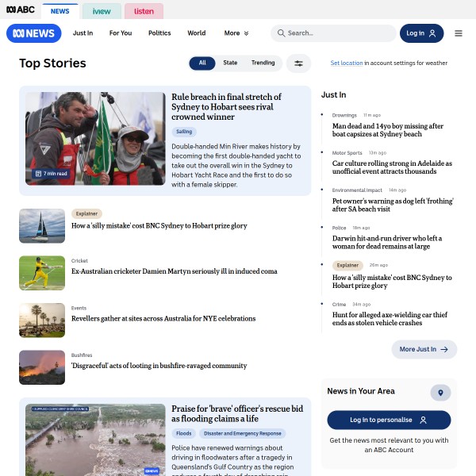Click the ABC News logo
The width and height of the screenshot is (476, 476).
point(33,33)
